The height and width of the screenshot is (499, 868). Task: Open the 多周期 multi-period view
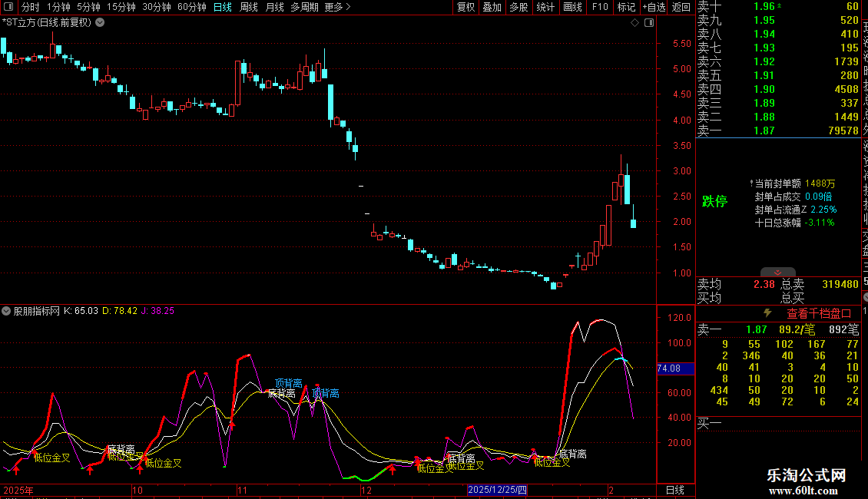click(x=304, y=7)
